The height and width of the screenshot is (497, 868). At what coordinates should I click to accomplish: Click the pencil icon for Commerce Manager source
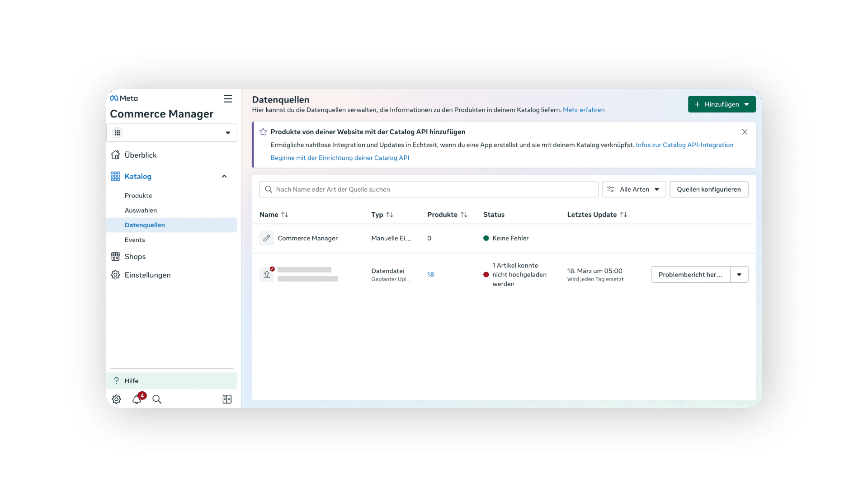pos(267,238)
